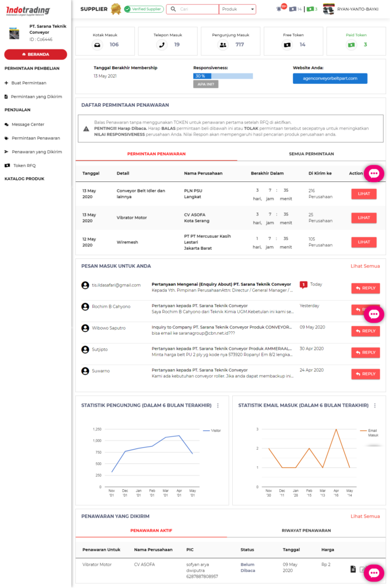This screenshot has width=390, height=588.
Task: Click the Telepon Masuk phone icon
Action: point(162,45)
